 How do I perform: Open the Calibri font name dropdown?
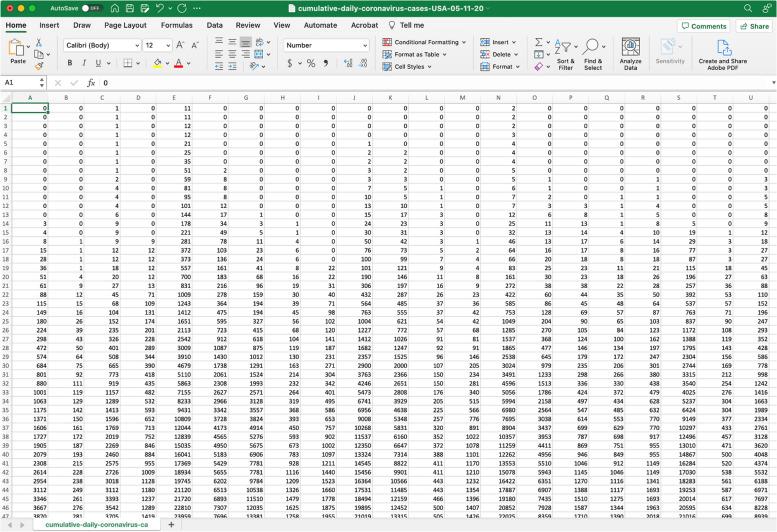[99, 45]
